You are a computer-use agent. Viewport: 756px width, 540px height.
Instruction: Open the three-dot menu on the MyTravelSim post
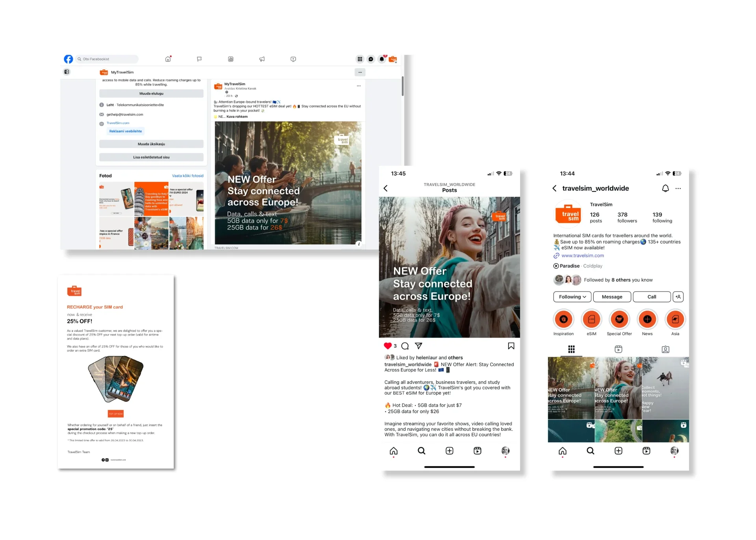pyautogui.click(x=358, y=85)
